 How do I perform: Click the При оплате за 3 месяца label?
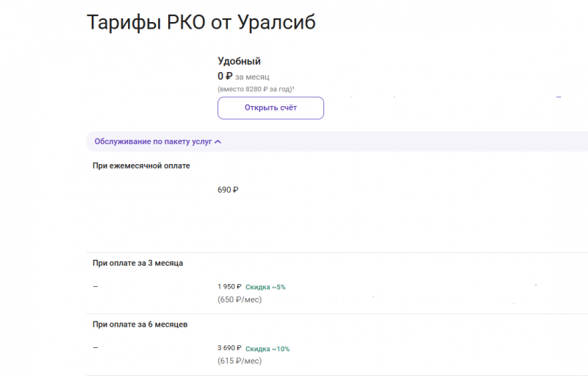coord(138,263)
